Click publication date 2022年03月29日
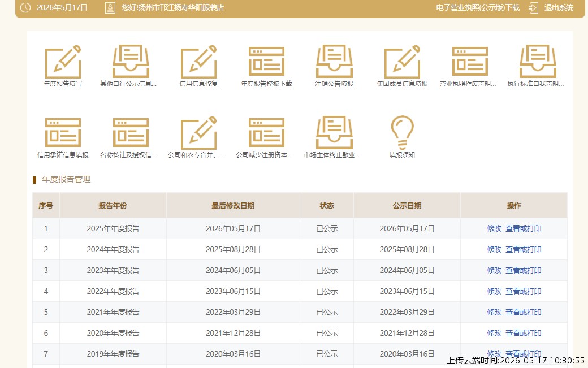The image size is (588, 368). pyautogui.click(x=407, y=312)
